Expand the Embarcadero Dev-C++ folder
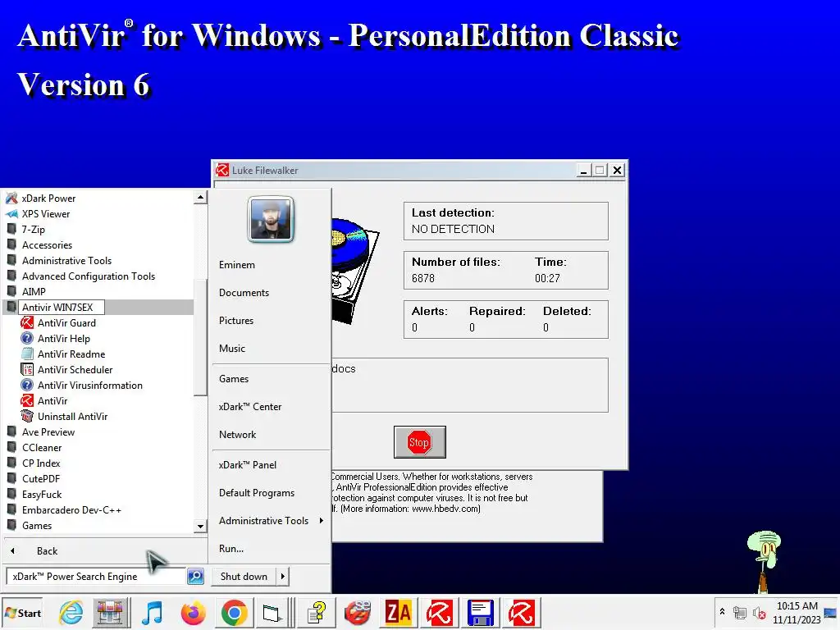 [x=71, y=510]
